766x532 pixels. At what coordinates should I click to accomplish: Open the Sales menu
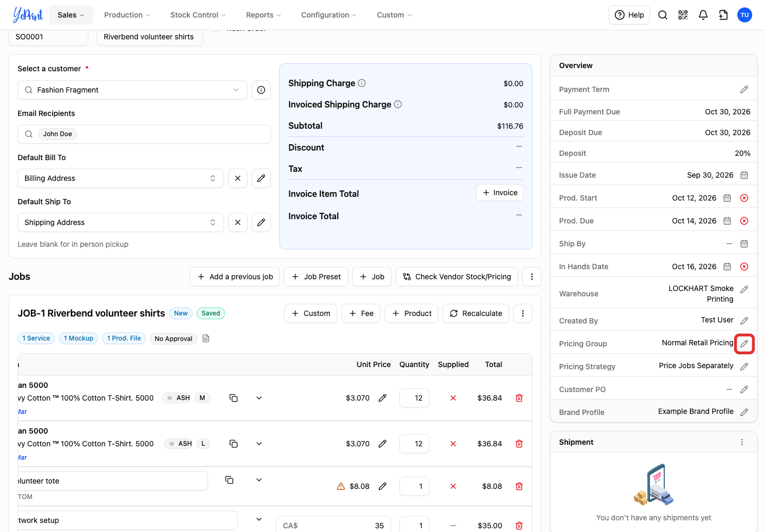[x=71, y=15]
